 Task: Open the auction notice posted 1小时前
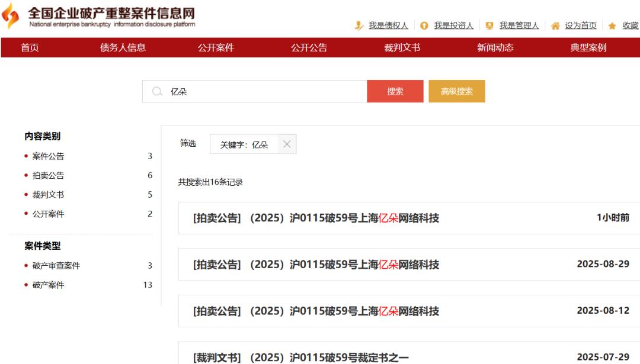(x=316, y=218)
